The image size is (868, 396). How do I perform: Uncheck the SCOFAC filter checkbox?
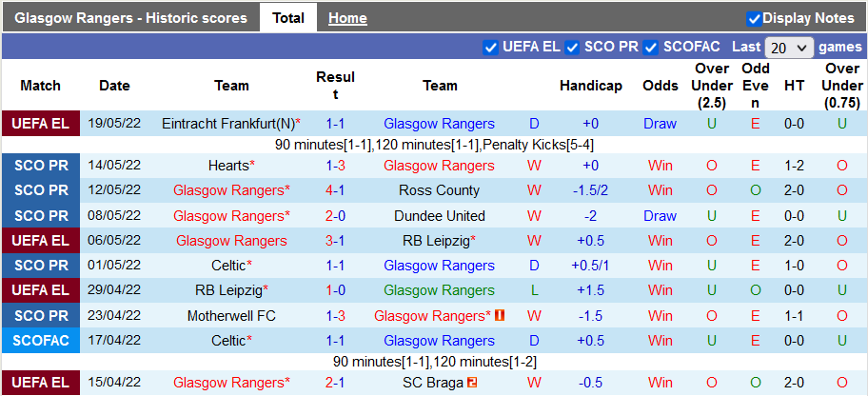pyautogui.click(x=651, y=48)
